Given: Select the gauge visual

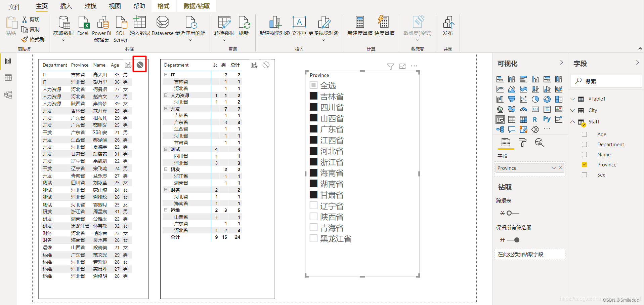Looking at the screenshot, I should (523, 109).
